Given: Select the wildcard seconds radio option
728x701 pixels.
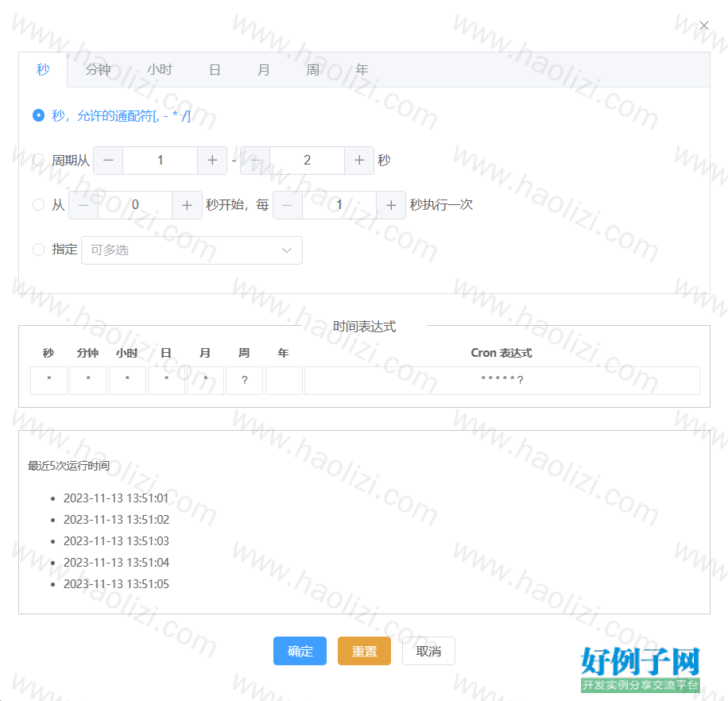Looking at the screenshot, I should coord(38,115).
